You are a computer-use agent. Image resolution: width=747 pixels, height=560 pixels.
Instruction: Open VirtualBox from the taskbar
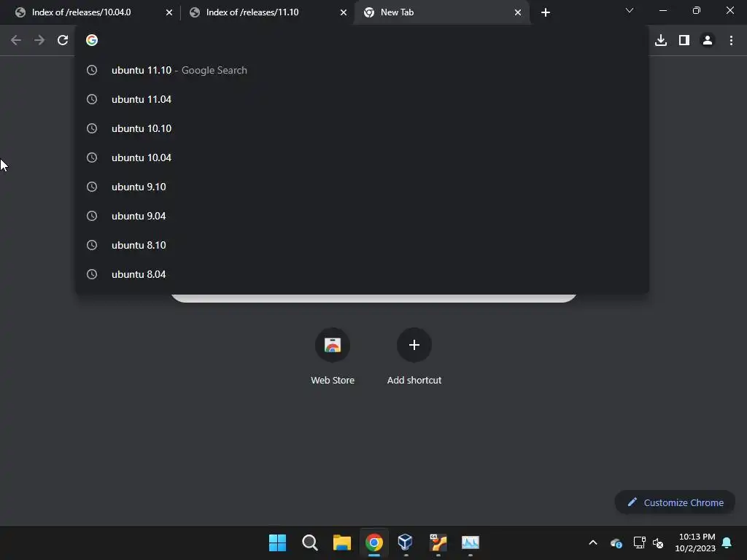[406, 542]
